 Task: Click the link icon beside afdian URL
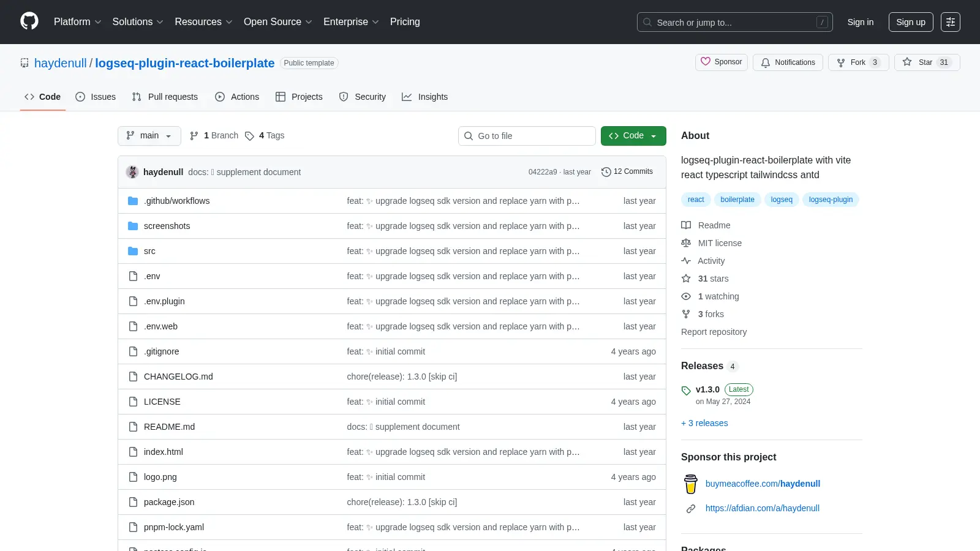click(691, 509)
